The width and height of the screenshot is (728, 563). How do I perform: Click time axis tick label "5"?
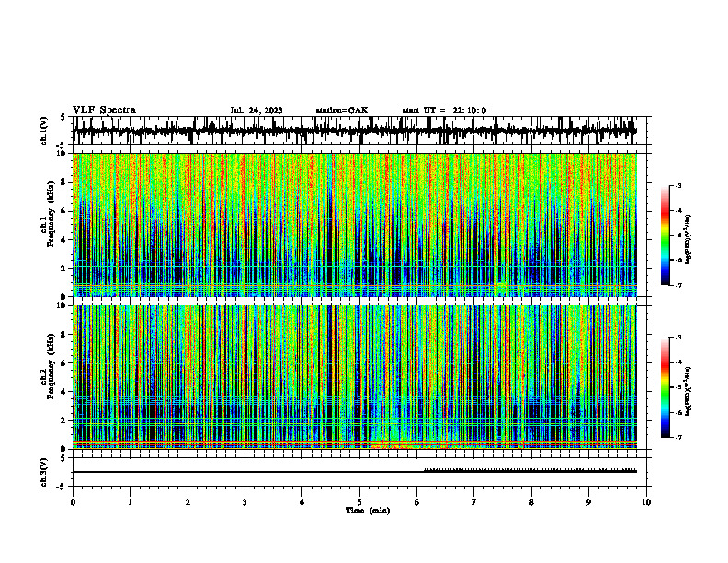click(x=359, y=502)
